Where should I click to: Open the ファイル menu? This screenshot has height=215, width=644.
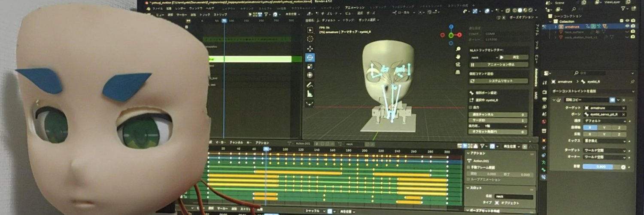[158, 8]
